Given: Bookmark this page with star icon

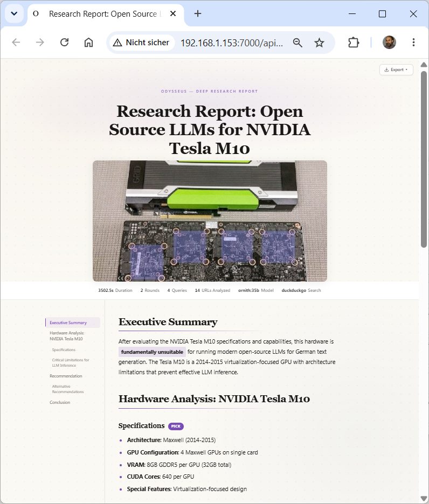Looking at the screenshot, I should tap(319, 43).
